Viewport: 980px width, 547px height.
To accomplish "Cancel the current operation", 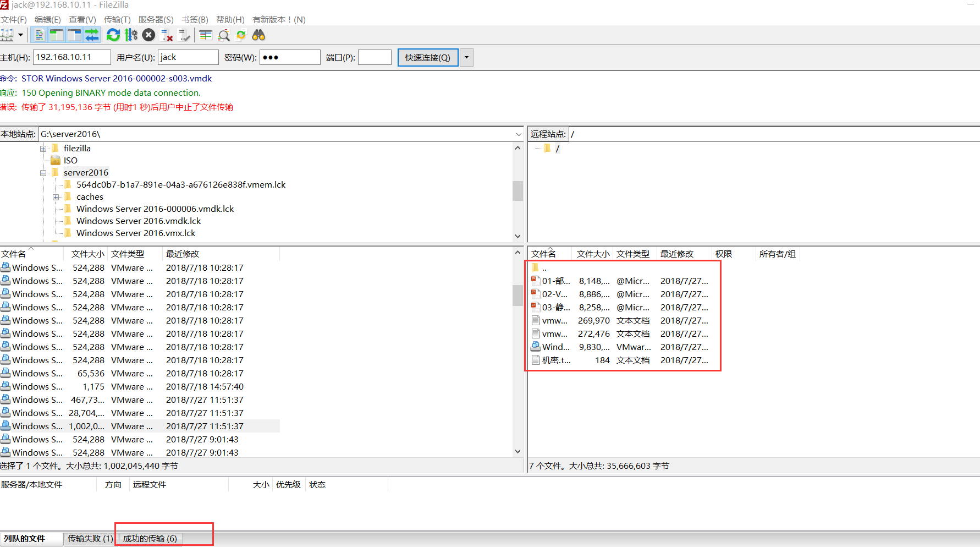I will [x=148, y=35].
